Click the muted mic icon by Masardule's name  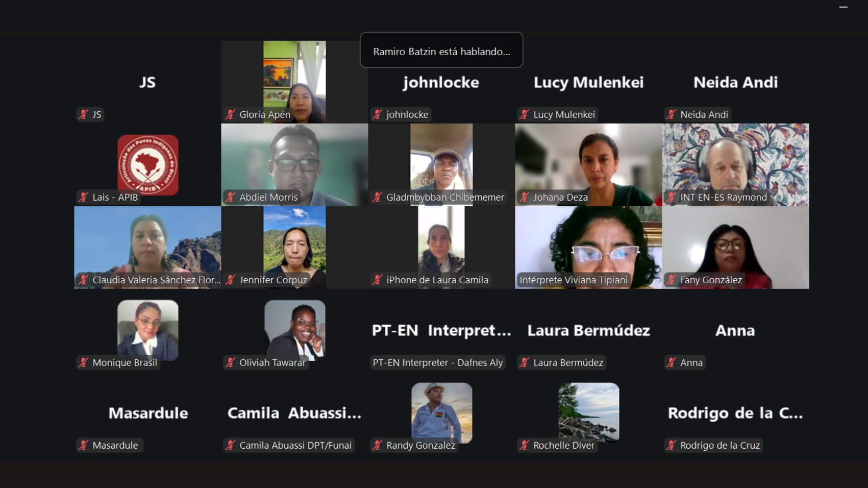coord(84,445)
